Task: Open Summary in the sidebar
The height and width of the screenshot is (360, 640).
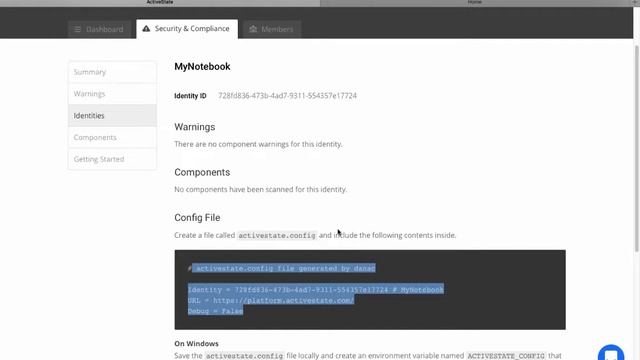Action: coord(112,72)
